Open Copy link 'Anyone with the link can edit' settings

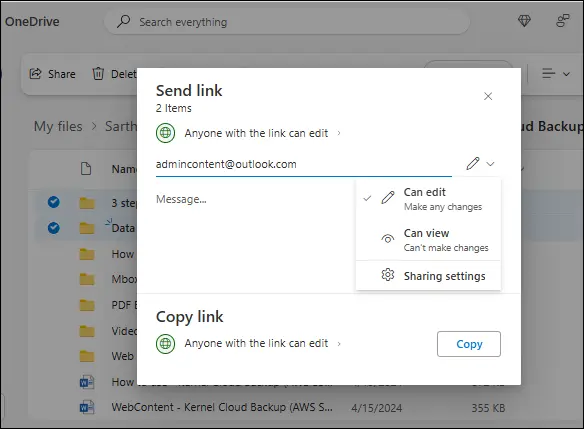click(263, 343)
